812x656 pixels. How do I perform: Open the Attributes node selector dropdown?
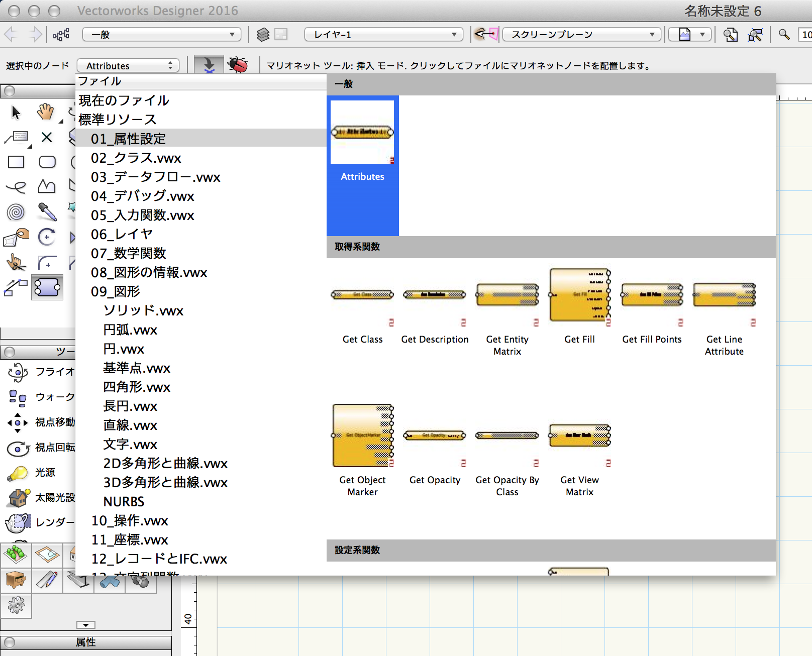point(129,66)
